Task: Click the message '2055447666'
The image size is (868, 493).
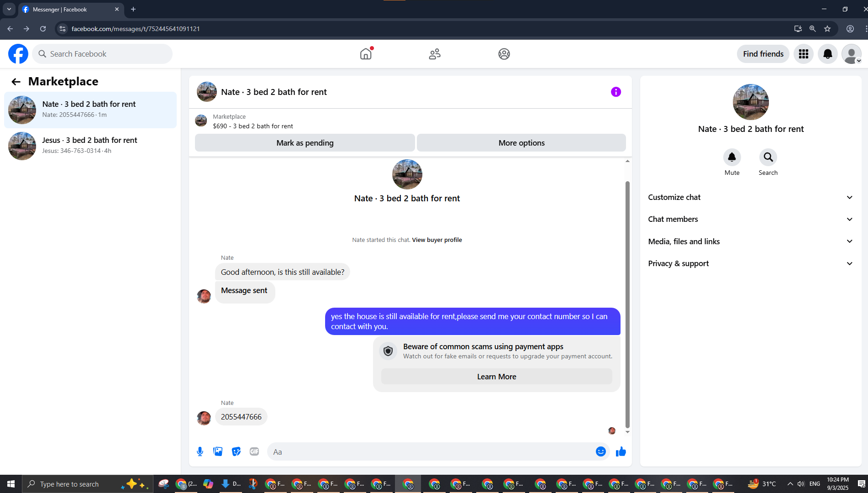Action: tap(241, 417)
